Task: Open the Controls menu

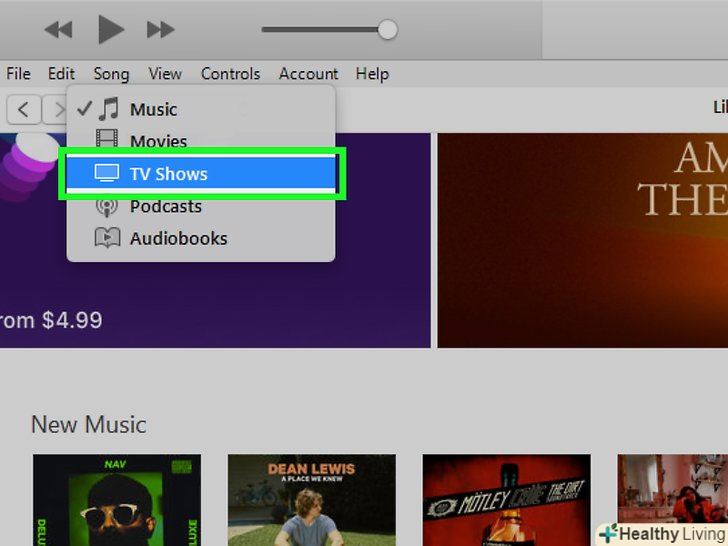Action: (230, 74)
